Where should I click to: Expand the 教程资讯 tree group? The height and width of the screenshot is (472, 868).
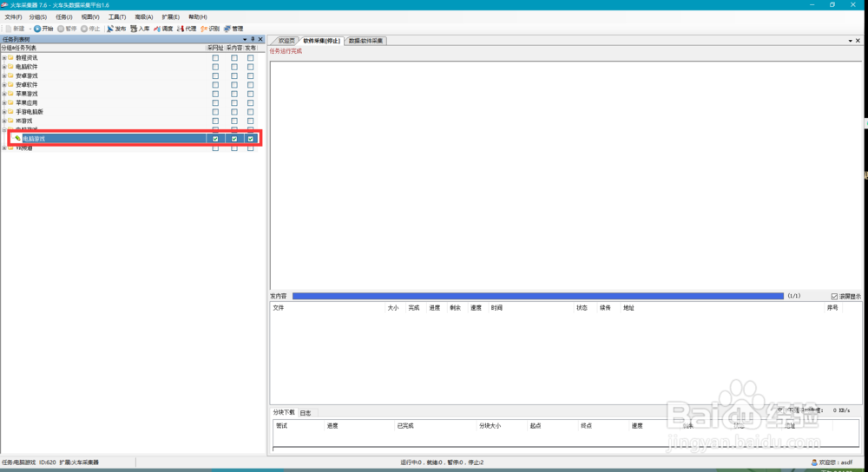point(3,57)
